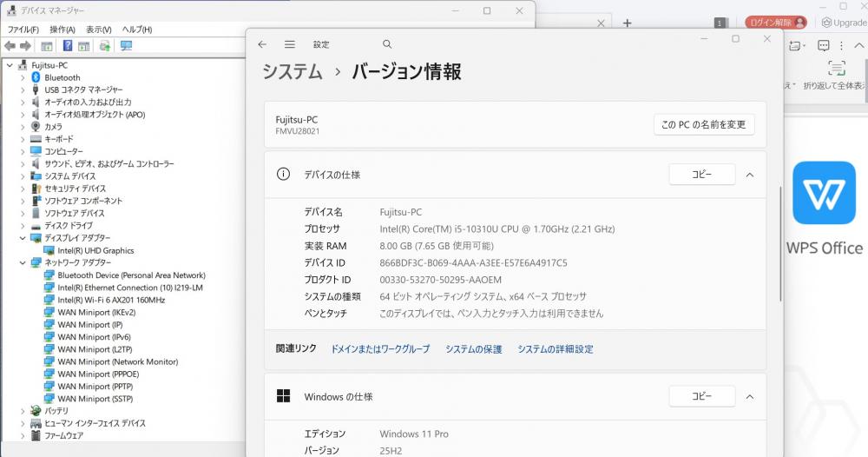This screenshot has height=457, width=868.
Task: Click the product ID 00330-53270-50295-AAOEM
Action: (441, 280)
